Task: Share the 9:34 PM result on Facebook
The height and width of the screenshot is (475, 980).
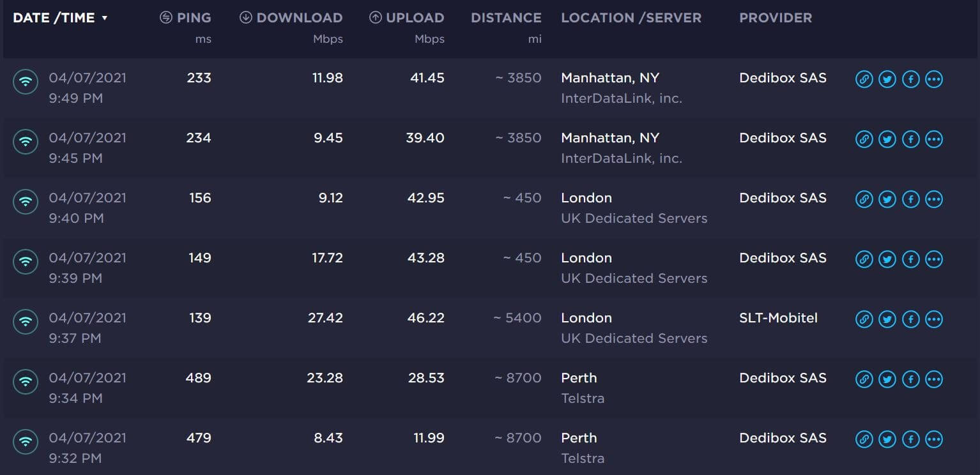Action: pos(910,379)
